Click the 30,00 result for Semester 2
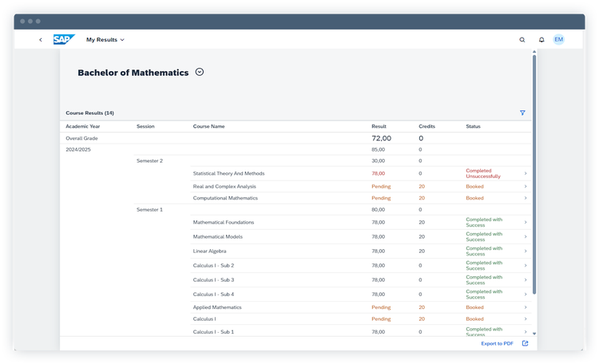Screen dimensions: 599x364 pyautogui.click(x=379, y=160)
